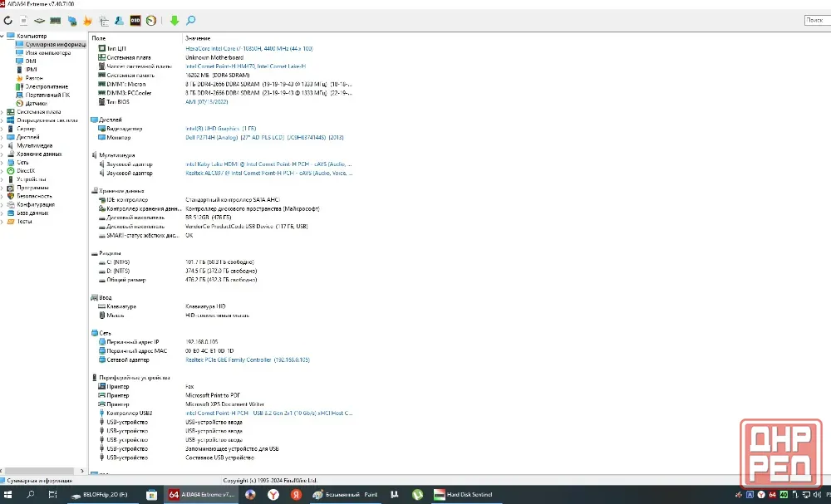Click the Refresh toolbar icon
Screen dimensions: 831x504
(x=8, y=21)
